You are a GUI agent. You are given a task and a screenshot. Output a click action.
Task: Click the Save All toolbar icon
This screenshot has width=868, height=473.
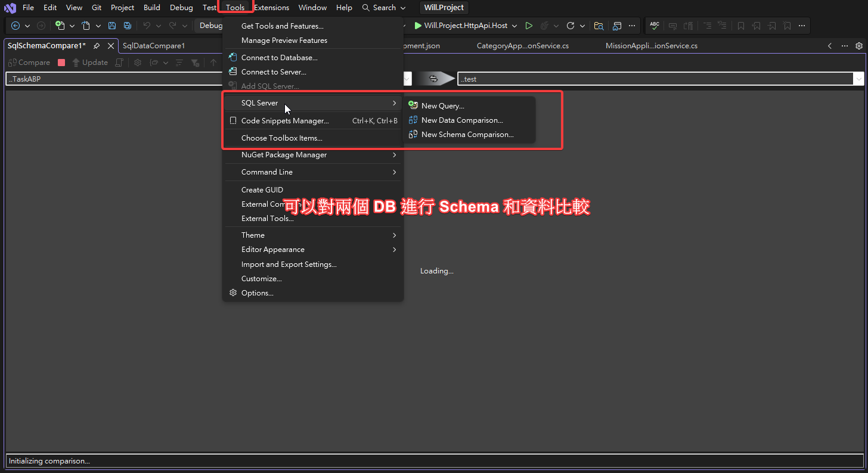tap(128, 26)
